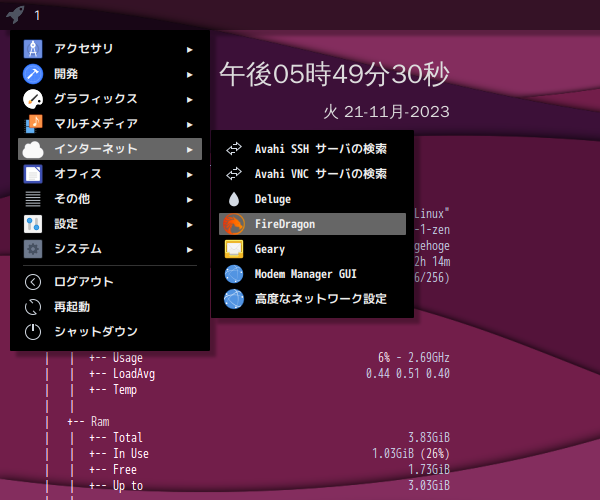Click the Usage value 6% - 2.69GHz
Screen dimensions: 600x500
414,357
